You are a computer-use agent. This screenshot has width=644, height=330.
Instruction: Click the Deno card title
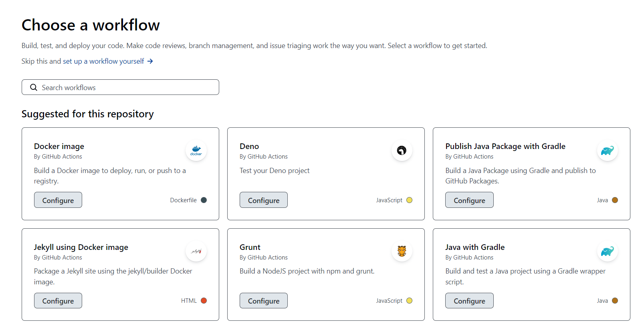point(249,146)
